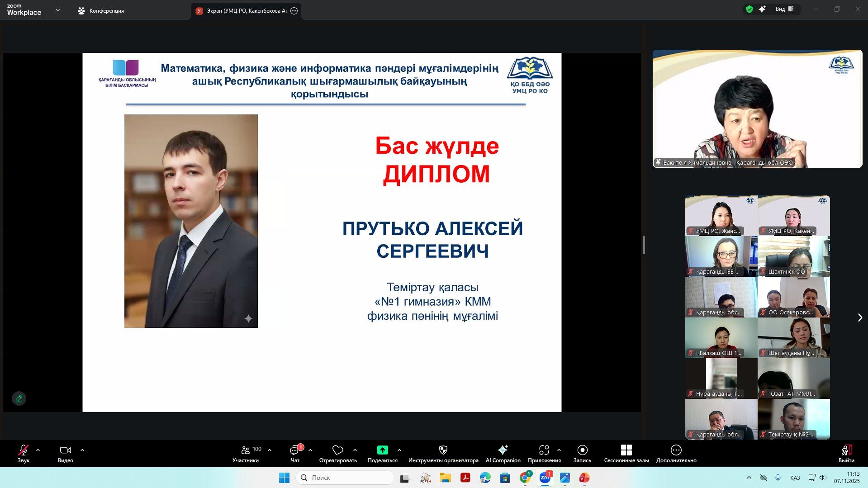Open the View layout button
This screenshot has height=488, width=868.
pos(784,9)
